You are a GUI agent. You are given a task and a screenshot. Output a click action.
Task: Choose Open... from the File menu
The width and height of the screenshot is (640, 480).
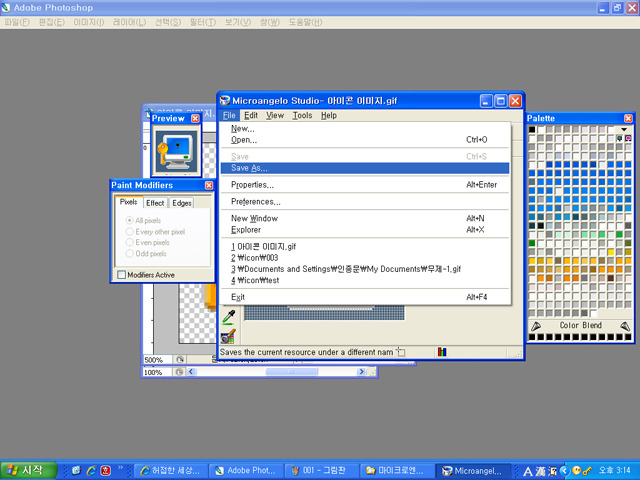click(365, 140)
